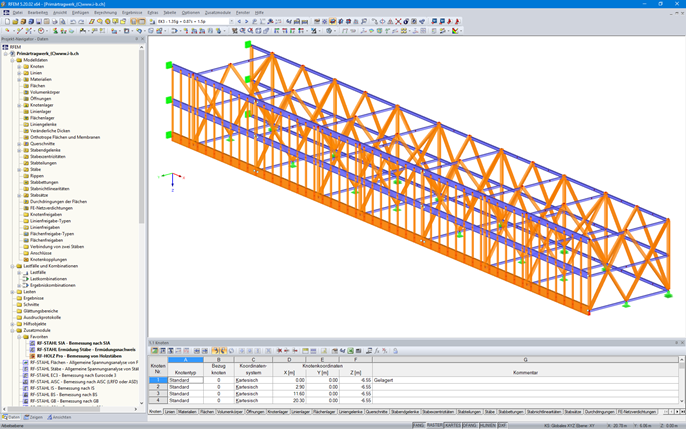Click the red delete row icon in table toolbar

[280, 351]
